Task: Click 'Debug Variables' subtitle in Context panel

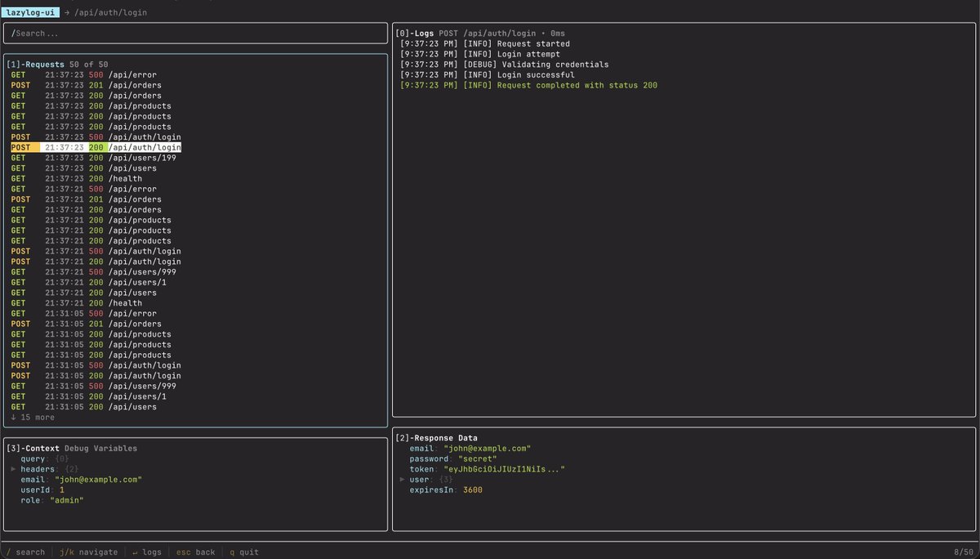Action: click(101, 448)
